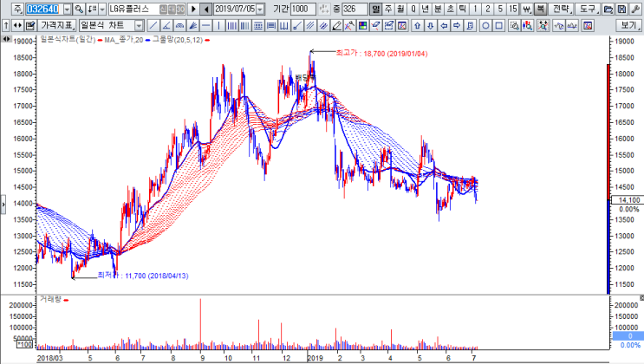
Task: Click the right arrow marker tool
Action: 457,26
